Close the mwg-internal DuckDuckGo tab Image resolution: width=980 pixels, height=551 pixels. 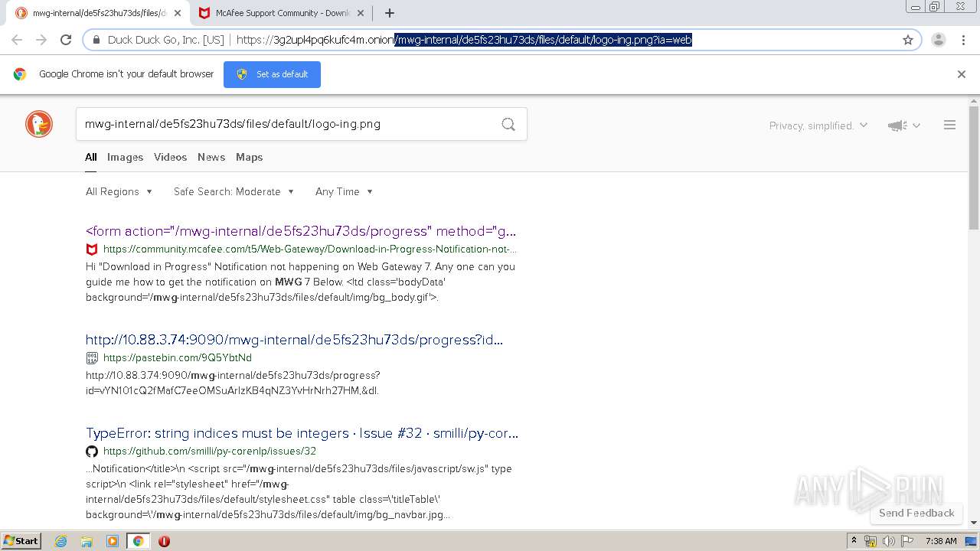[178, 13]
